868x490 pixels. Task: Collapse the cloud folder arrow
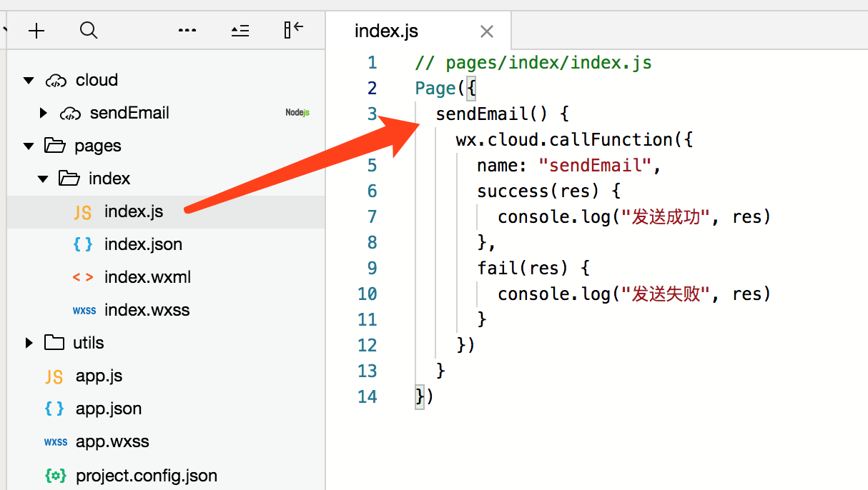point(29,81)
